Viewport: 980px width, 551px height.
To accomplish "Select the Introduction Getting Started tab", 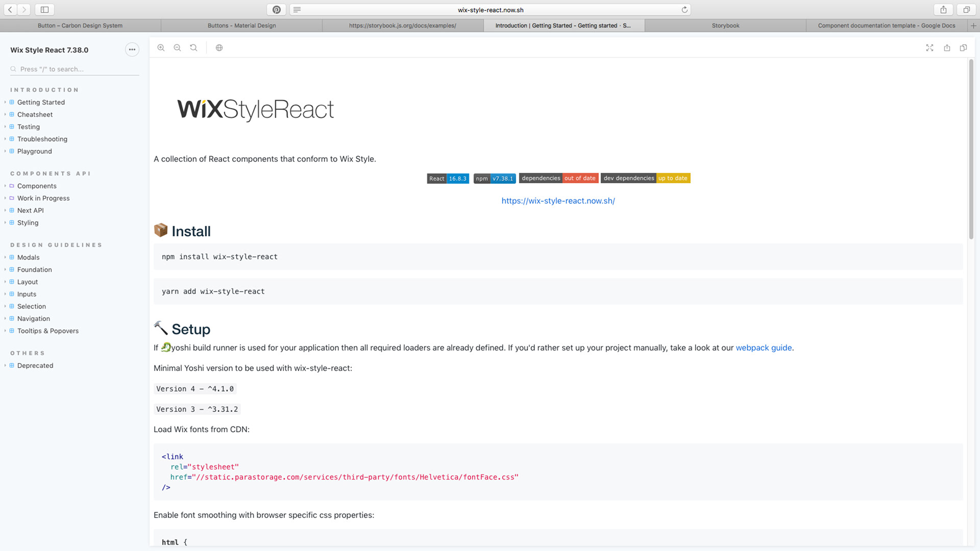I will tap(564, 26).
